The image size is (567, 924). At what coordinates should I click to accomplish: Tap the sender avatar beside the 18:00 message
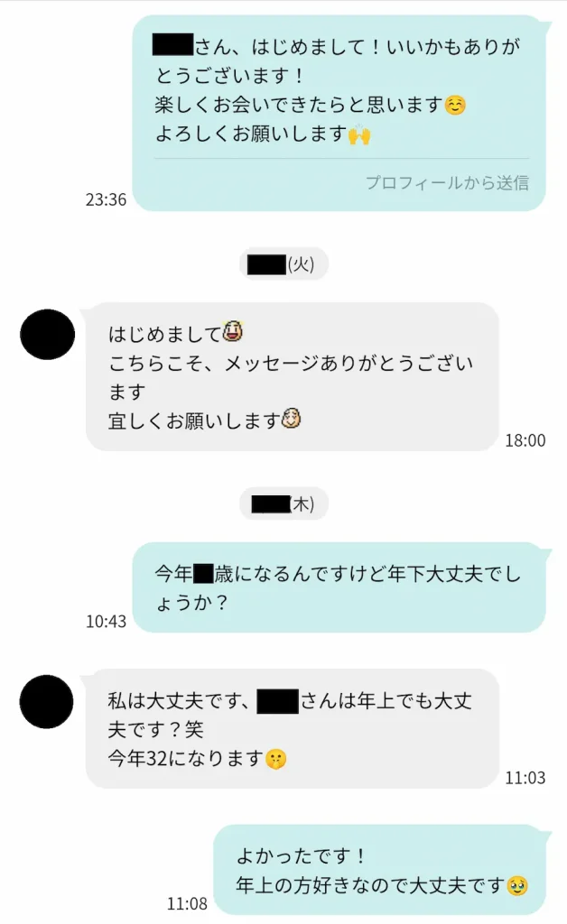pos(47,334)
